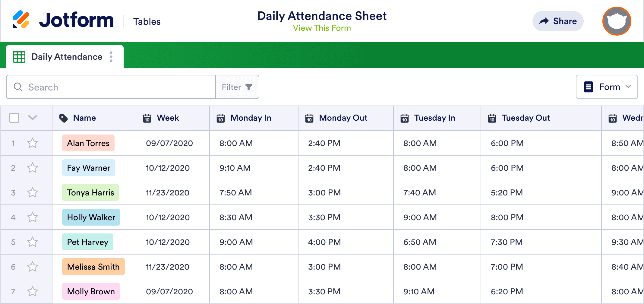
Task: Switch to the Tables section
Action: (x=147, y=21)
